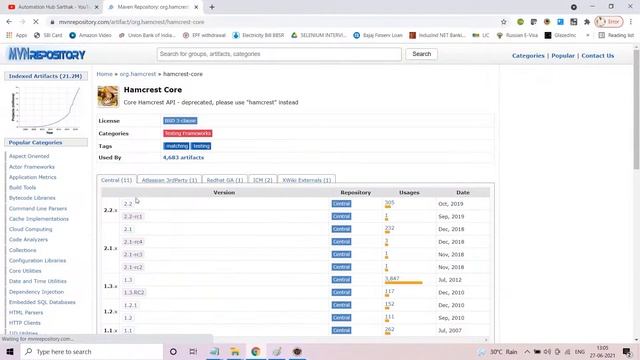Open the Amazon Video bookmark
Image resolution: width=640 pixels, height=360 pixels.
[x=90, y=35]
